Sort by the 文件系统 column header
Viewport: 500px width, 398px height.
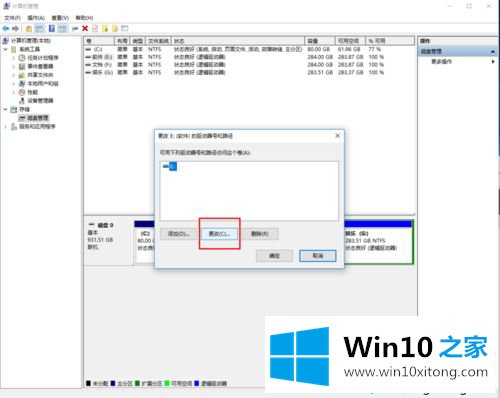(158, 41)
